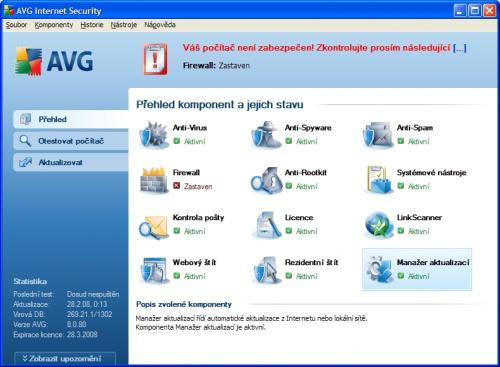Click the green status check under Anti-Virus
Screen dimensions: 500x367
(177, 141)
